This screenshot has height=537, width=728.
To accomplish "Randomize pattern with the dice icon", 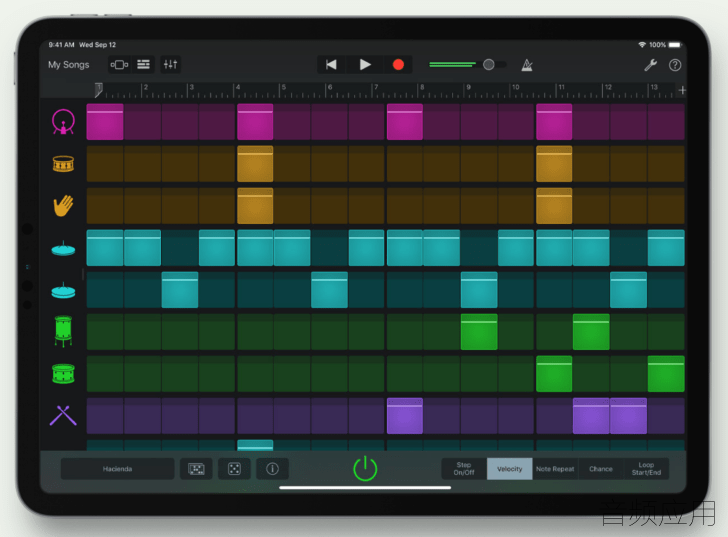I will [x=234, y=469].
